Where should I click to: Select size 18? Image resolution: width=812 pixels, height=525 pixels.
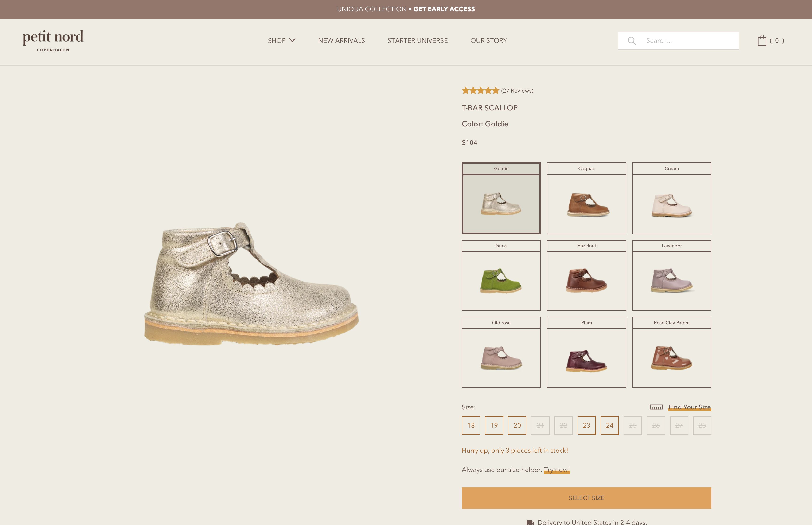tap(471, 425)
